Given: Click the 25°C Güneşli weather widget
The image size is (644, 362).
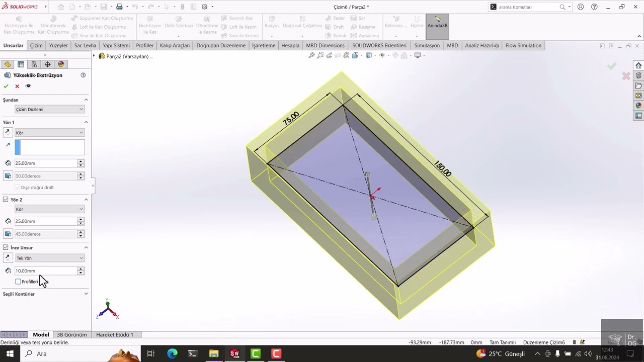Looking at the screenshot, I should click(501, 353).
